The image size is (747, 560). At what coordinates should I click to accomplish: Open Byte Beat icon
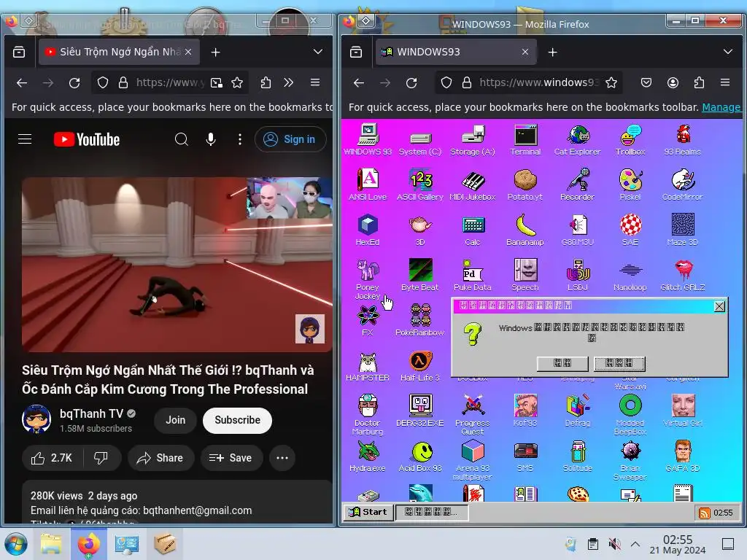(x=420, y=275)
